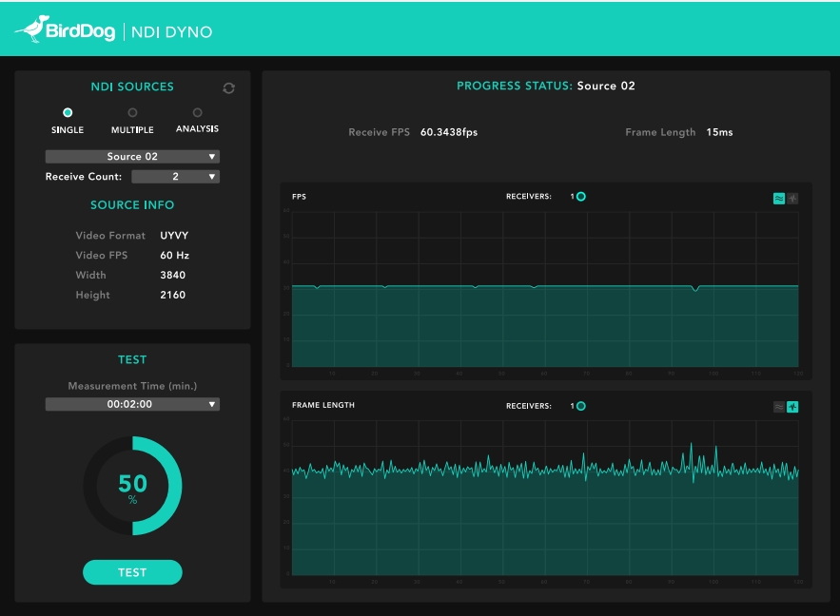Expand the Receive Count dropdown
Screen dimensions: 840x616
[x=175, y=177]
